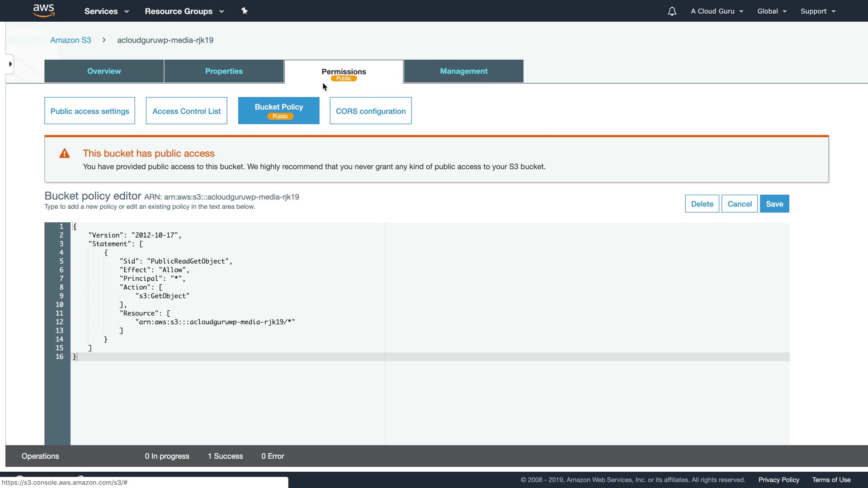Image resolution: width=868 pixels, height=488 pixels.
Task: Click the AWS logo home icon
Action: 44,10
